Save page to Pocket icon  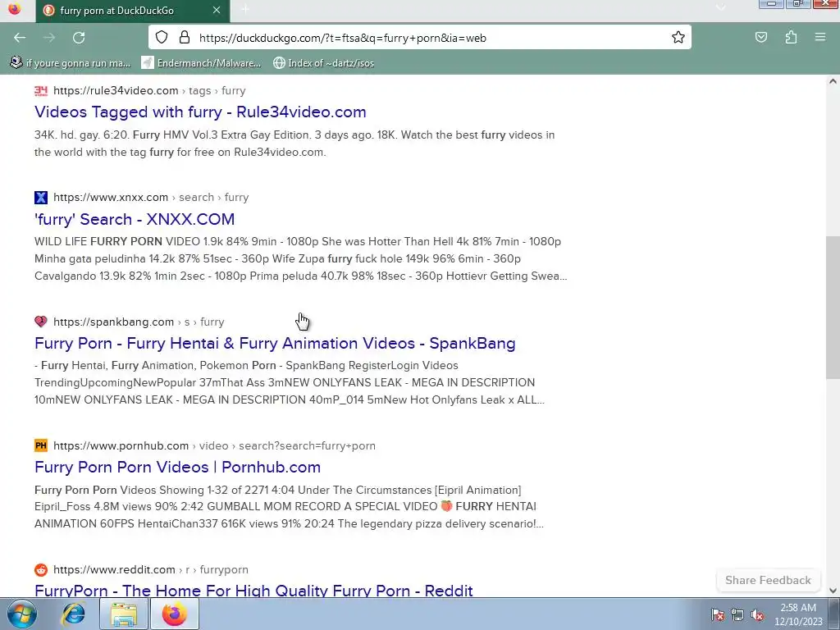coord(760,38)
